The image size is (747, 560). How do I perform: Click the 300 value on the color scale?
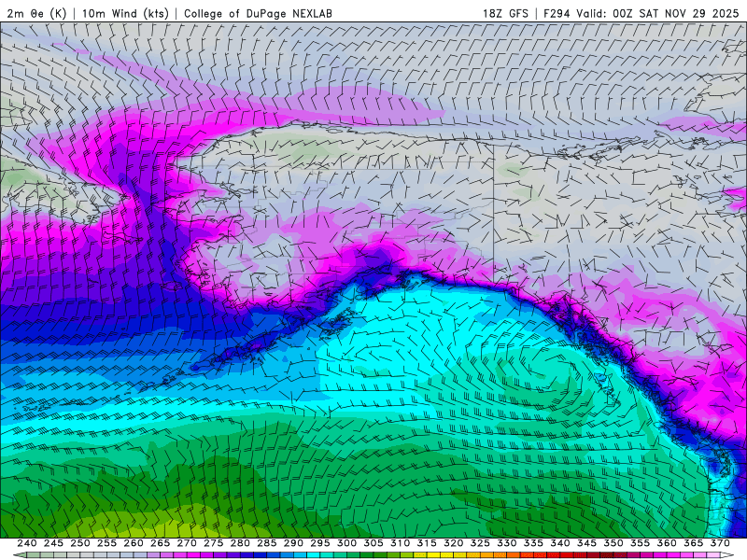tap(346, 543)
